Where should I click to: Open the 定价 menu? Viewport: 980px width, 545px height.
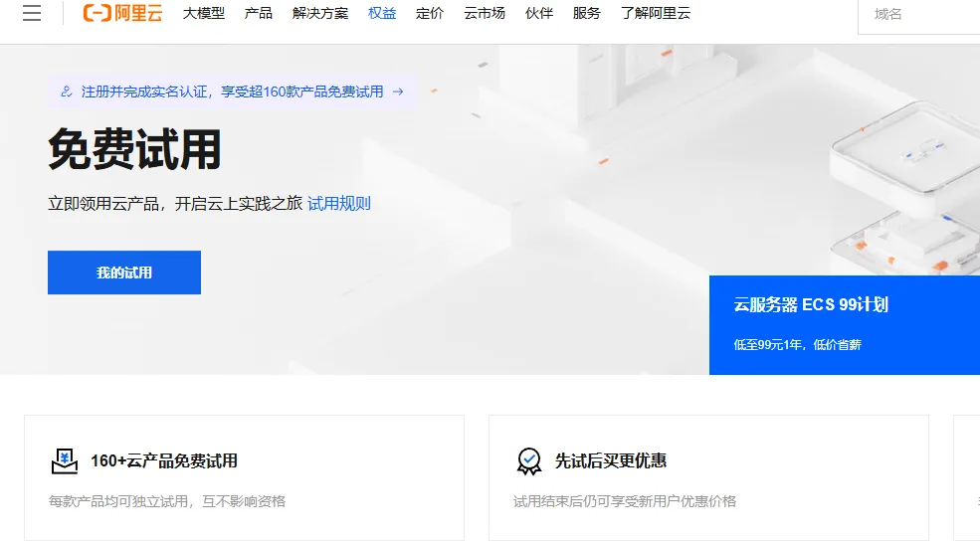(430, 13)
